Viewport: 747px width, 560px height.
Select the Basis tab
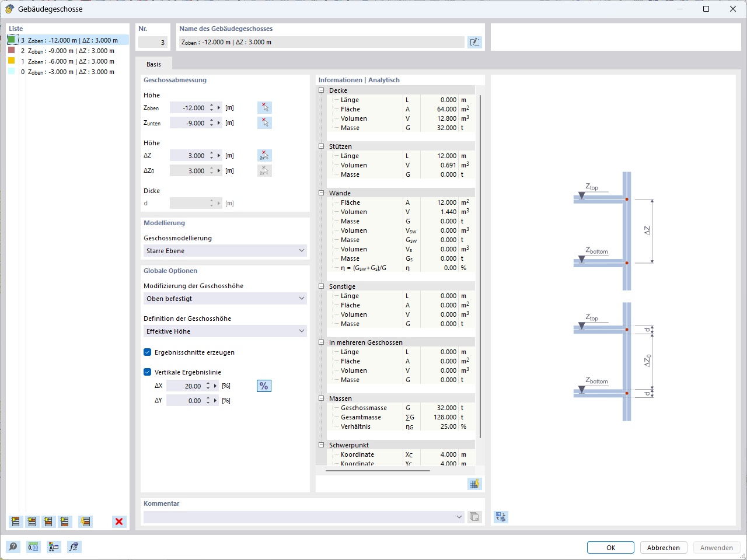coord(154,64)
